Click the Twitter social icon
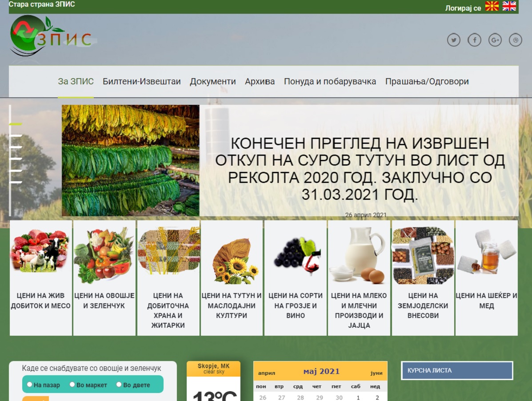This screenshot has height=401, width=532. coord(453,40)
